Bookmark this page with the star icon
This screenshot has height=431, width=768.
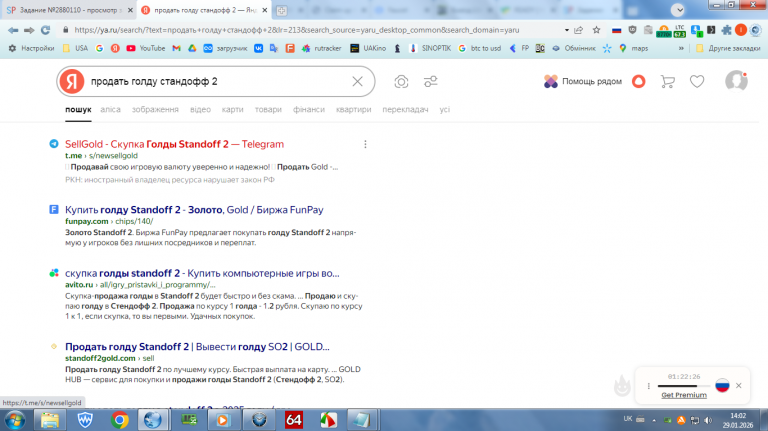tap(596, 30)
